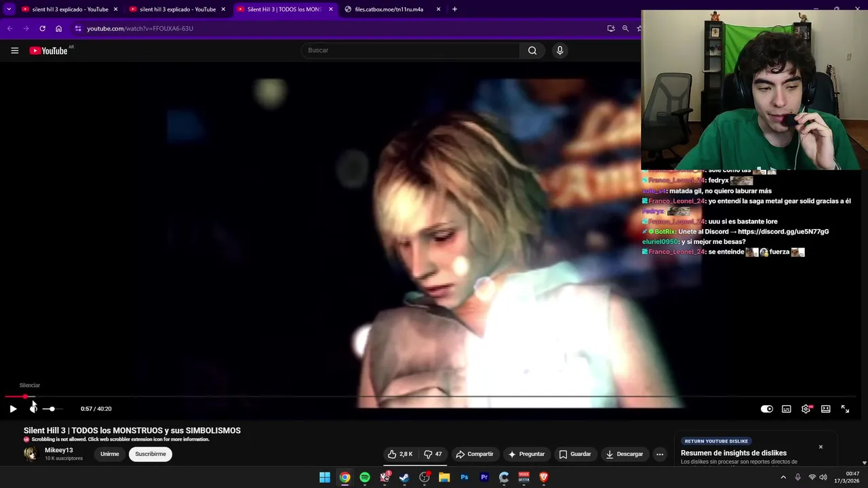The image size is (868, 488).
Task: Click the address bar URL
Action: point(140,28)
